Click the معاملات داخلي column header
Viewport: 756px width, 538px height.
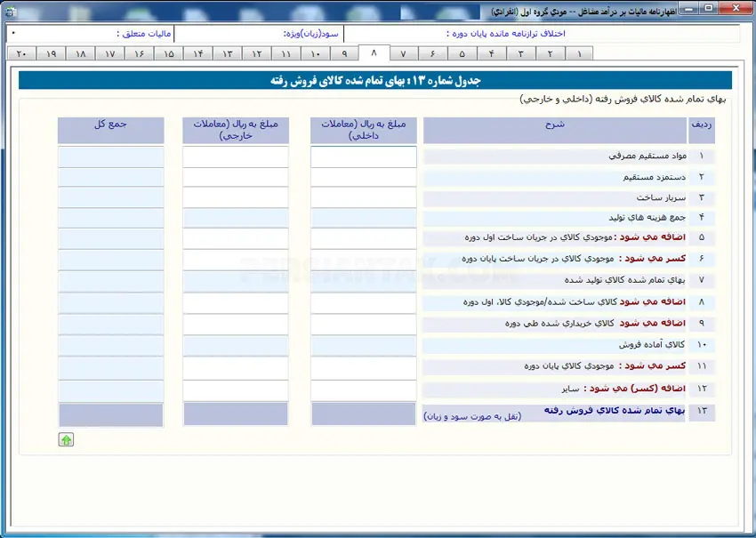pyautogui.click(x=364, y=130)
